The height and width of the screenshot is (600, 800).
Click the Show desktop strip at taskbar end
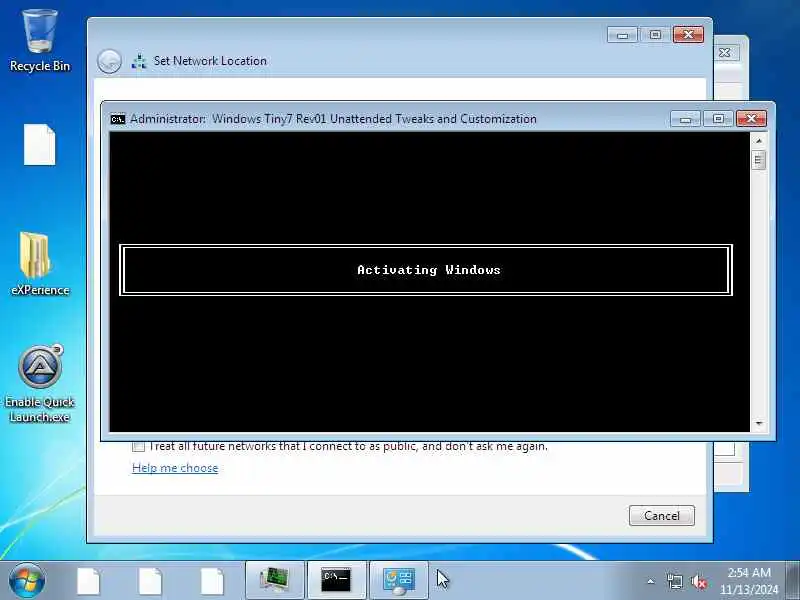click(x=793, y=580)
